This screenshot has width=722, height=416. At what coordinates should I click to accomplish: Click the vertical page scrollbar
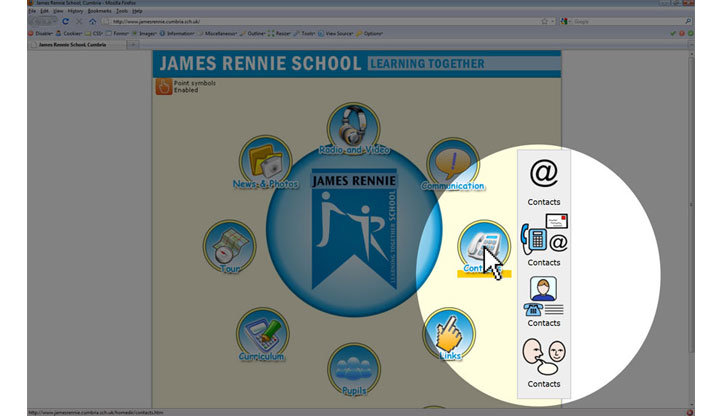click(691, 203)
